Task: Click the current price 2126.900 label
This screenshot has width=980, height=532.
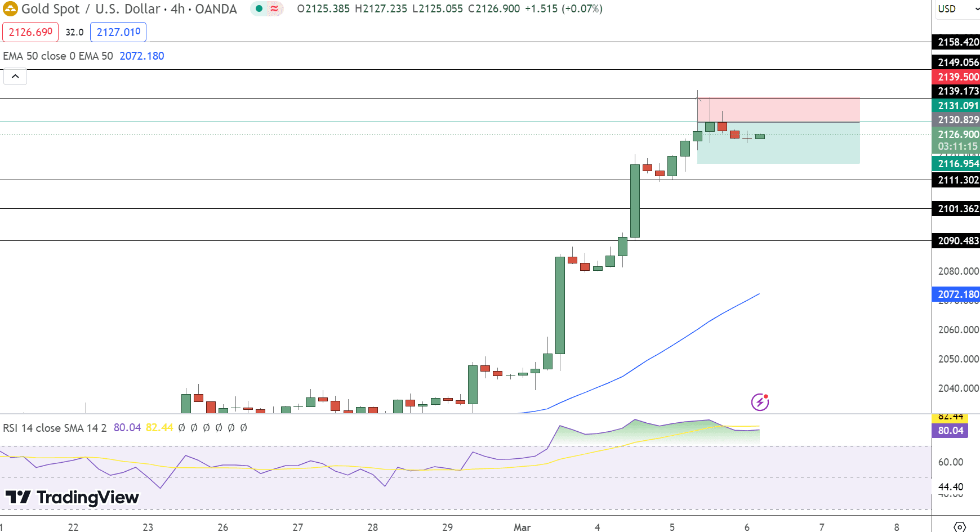Action: click(x=956, y=135)
